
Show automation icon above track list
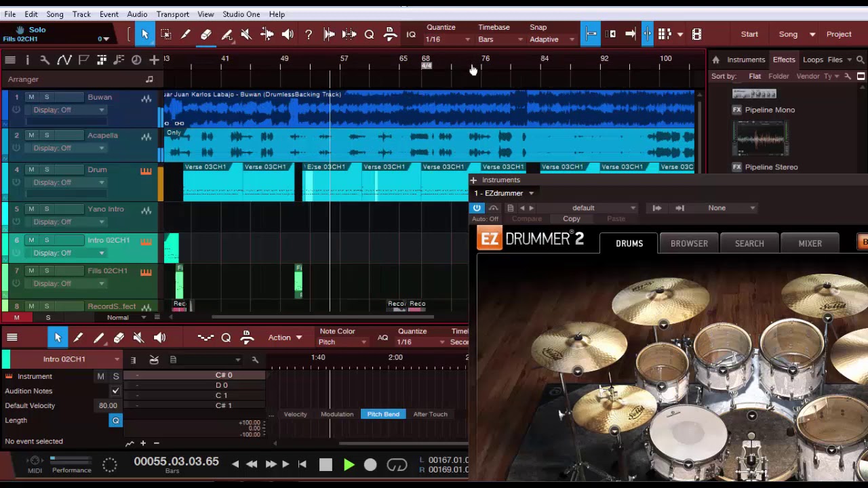(x=64, y=60)
